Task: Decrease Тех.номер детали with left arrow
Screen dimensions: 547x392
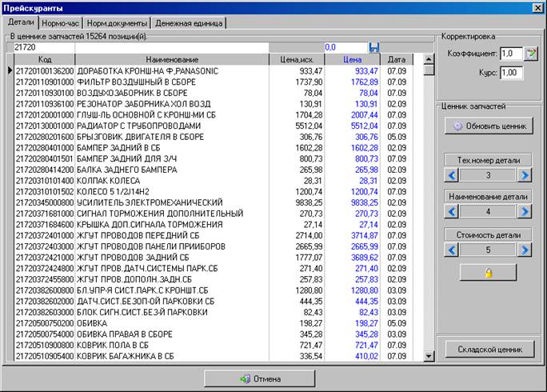Action: tap(452, 175)
